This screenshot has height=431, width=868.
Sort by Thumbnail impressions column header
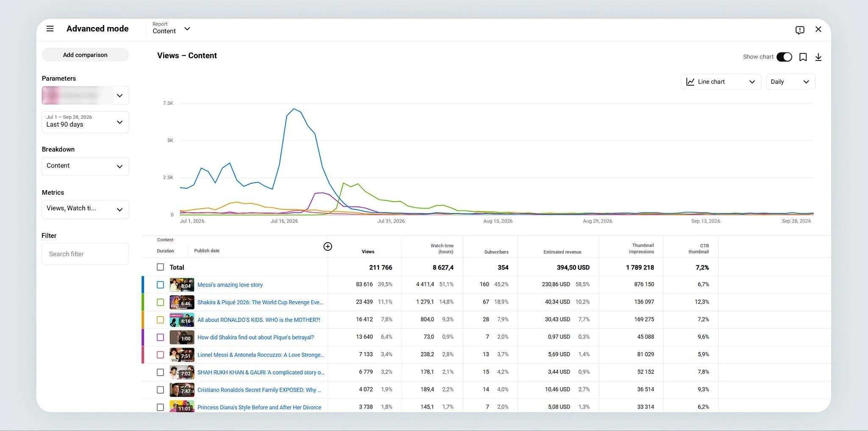(641, 249)
